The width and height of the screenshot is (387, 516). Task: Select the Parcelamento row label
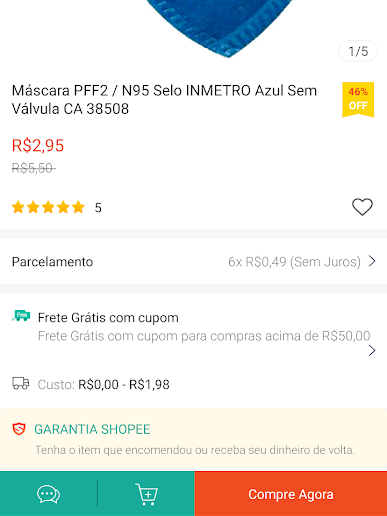tap(52, 262)
